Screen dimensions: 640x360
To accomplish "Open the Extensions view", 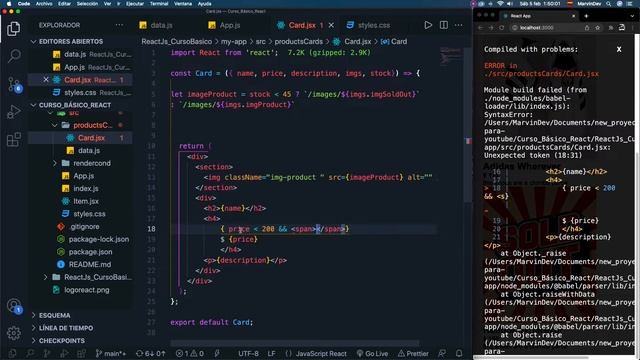I will 14,139.
